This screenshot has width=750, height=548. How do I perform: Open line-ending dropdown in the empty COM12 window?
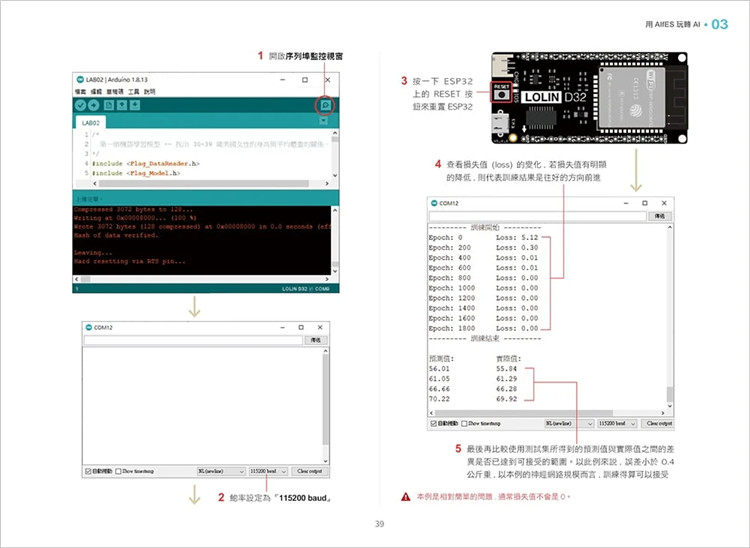pos(221,471)
